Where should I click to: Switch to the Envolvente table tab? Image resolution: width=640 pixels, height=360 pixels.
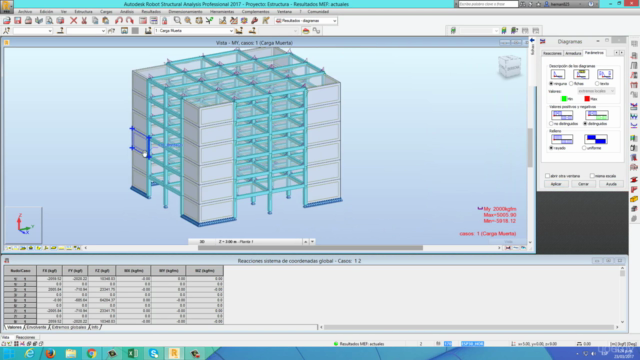(37, 327)
